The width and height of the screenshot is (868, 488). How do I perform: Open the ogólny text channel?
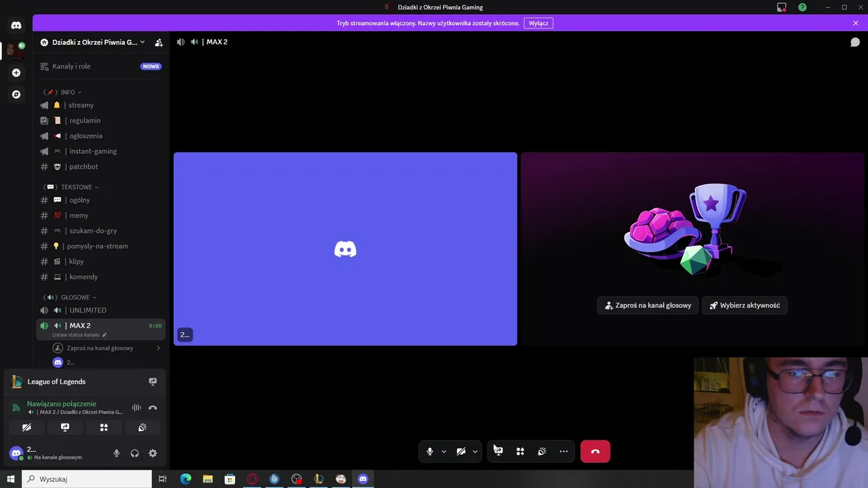tap(101, 200)
